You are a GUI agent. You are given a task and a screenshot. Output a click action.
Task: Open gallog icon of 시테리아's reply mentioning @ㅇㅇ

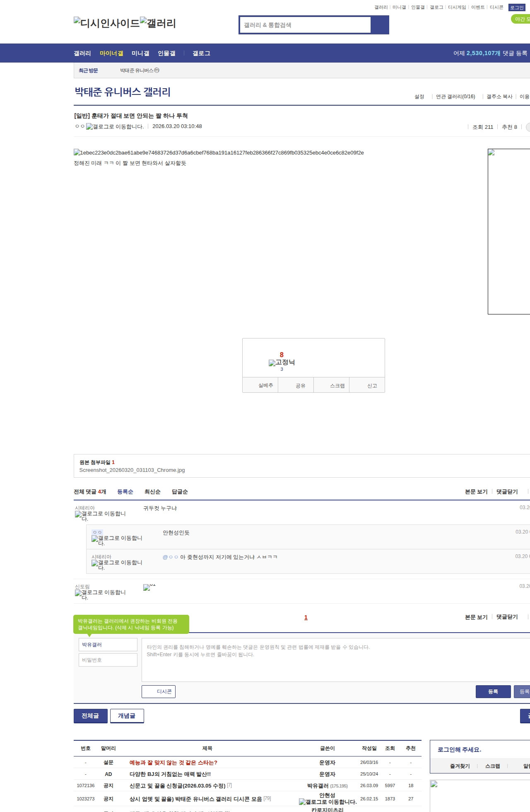click(117, 565)
